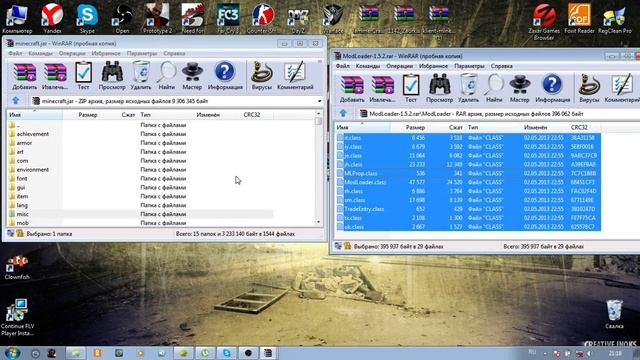Screen dimensions: 640x360
Task: Open Комментарий in minecraft.jar window
Action: 295,76
